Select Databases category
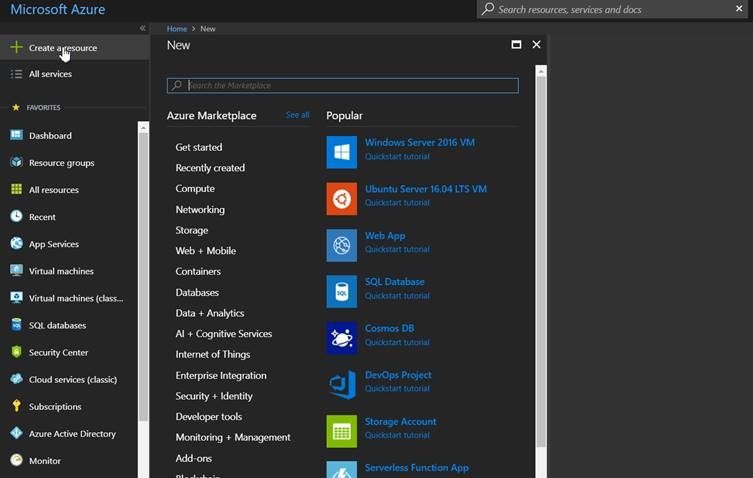This screenshot has width=753, height=478. point(197,292)
